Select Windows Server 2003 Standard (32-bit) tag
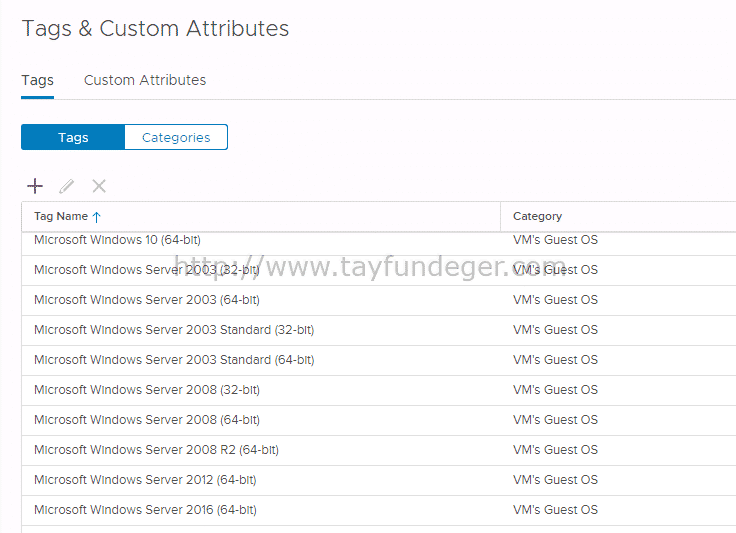This screenshot has height=533, width=736. click(174, 330)
